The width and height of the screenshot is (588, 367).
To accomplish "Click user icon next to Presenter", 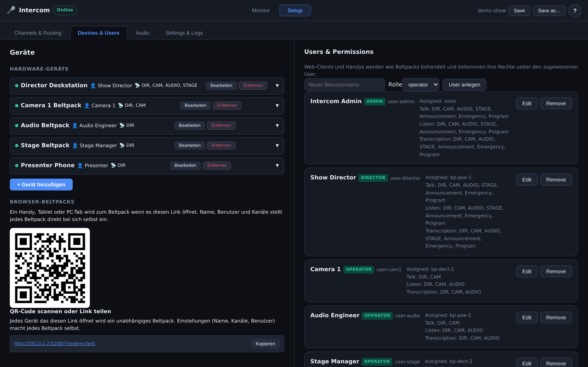I will click(80, 165).
